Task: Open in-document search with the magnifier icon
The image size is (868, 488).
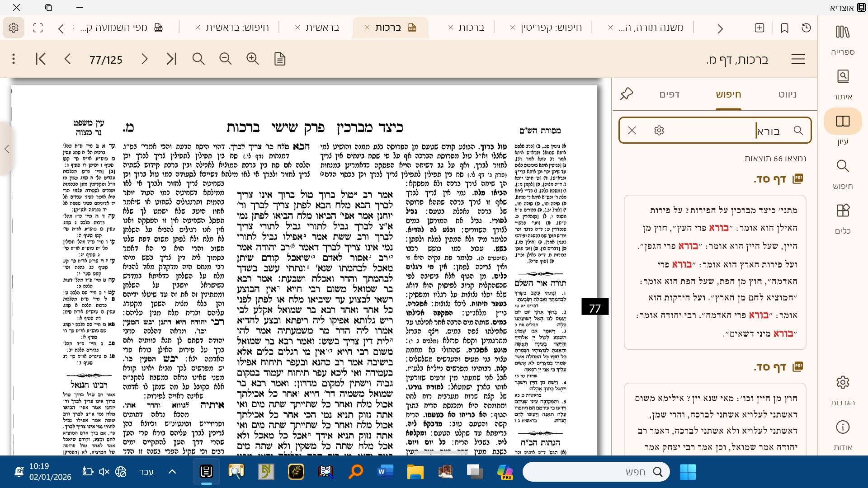Action: (198, 59)
